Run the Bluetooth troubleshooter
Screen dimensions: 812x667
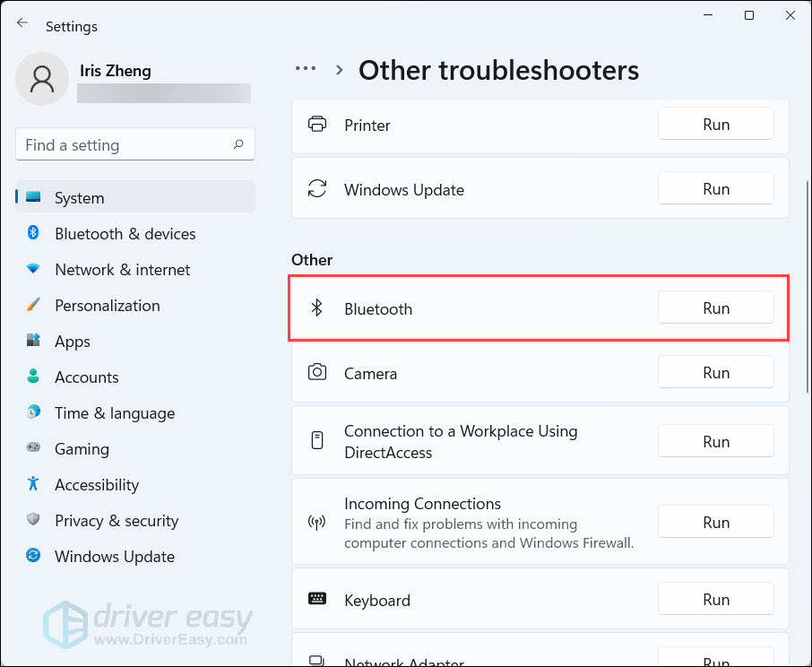(x=715, y=308)
